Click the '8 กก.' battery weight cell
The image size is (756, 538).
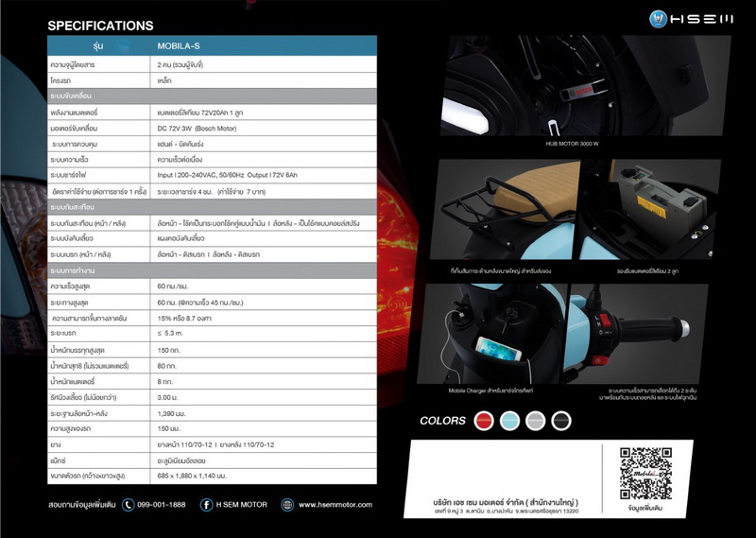click(x=264, y=382)
